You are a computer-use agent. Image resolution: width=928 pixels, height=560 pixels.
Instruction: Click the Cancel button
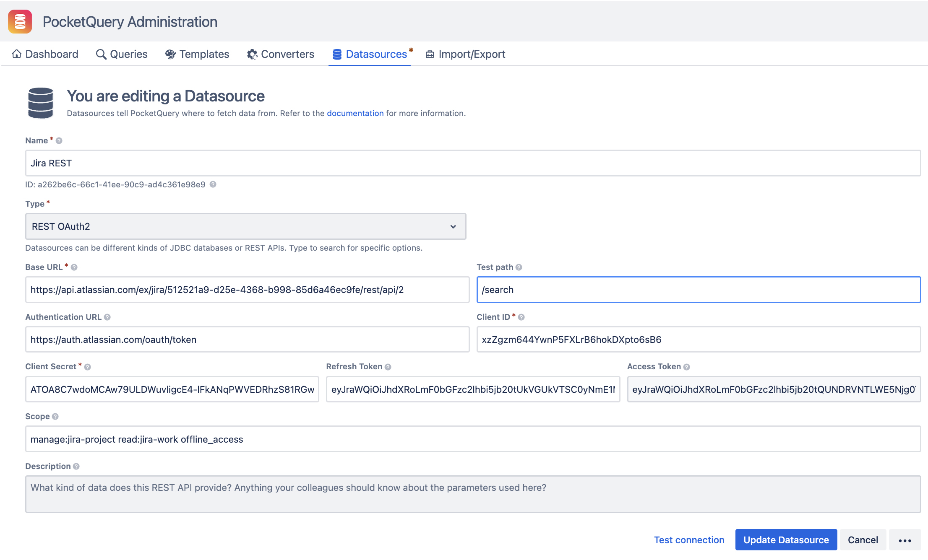pos(863,540)
